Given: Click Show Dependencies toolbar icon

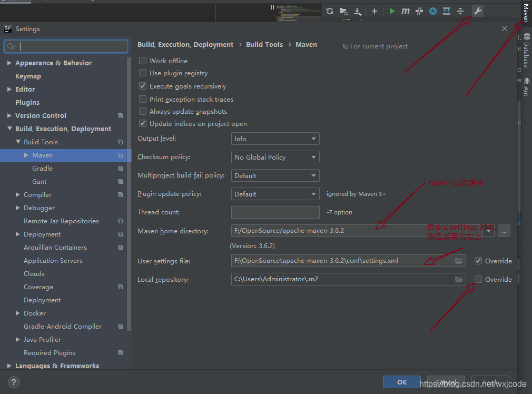Looking at the screenshot, I should [447, 11].
